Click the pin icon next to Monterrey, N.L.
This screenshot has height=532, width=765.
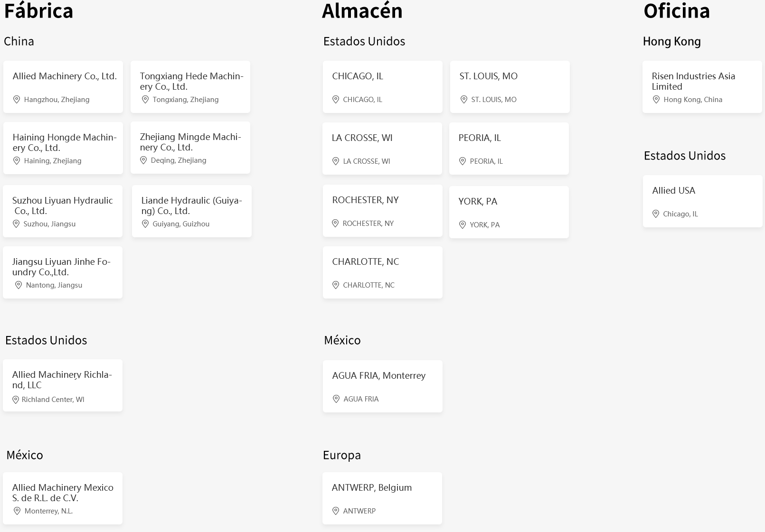[x=17, y=511]
